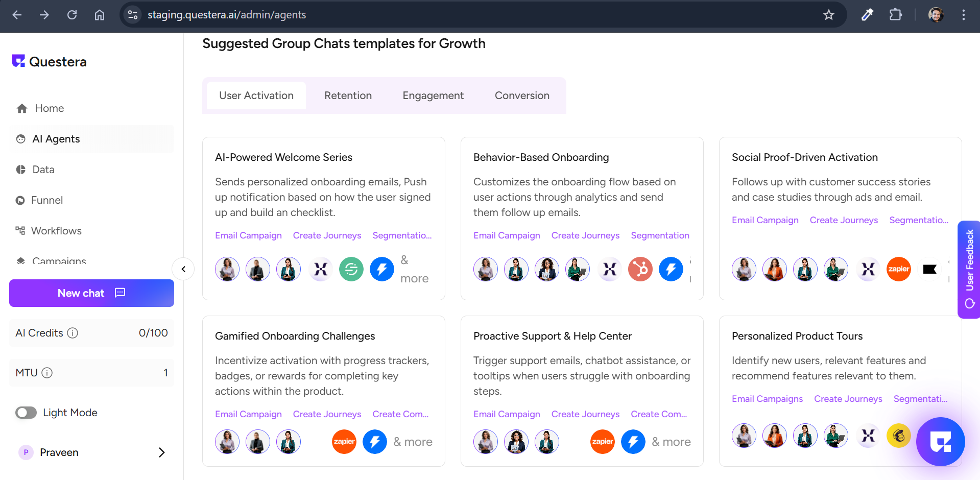Click the Zapier icon in Social Proof-Driven Activation
Image resolution: width=980 pixels, height=480 pixels.
coord(898,269)
